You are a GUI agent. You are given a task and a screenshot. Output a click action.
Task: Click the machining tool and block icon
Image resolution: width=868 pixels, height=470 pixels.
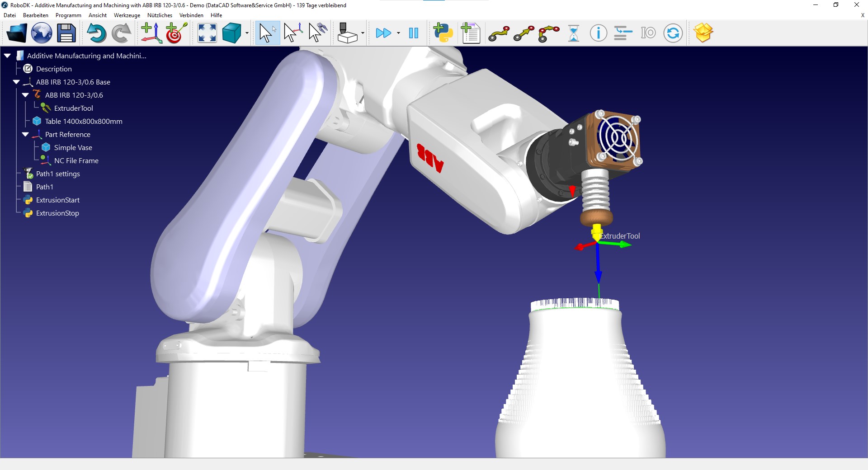[x=348, y=33]
